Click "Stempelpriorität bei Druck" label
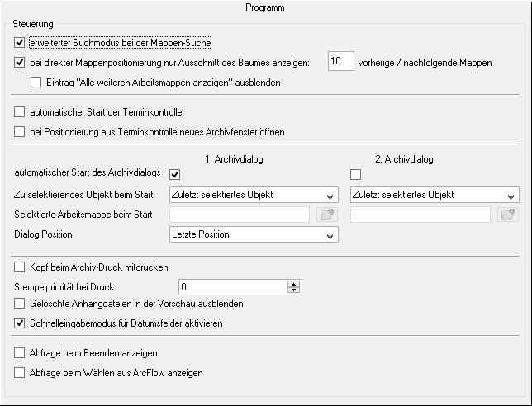 (x=64, y=287)
